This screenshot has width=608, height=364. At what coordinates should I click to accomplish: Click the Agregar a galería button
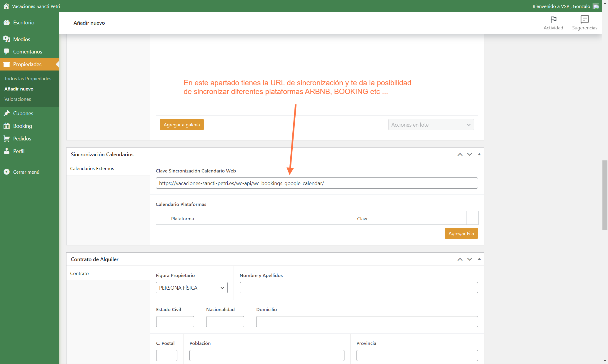[182, 125]
